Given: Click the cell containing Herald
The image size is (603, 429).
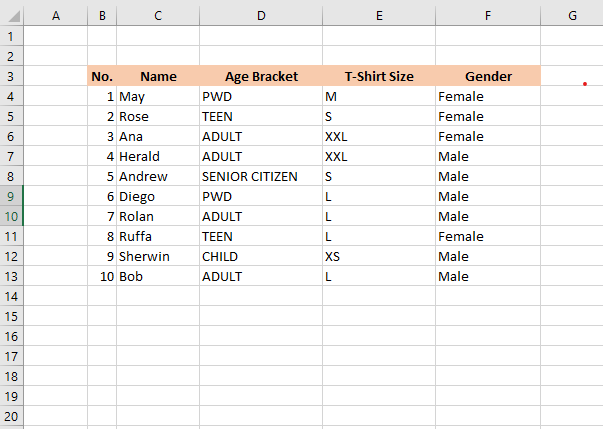Looking at the screenshot, I should [x=158, y=156].
